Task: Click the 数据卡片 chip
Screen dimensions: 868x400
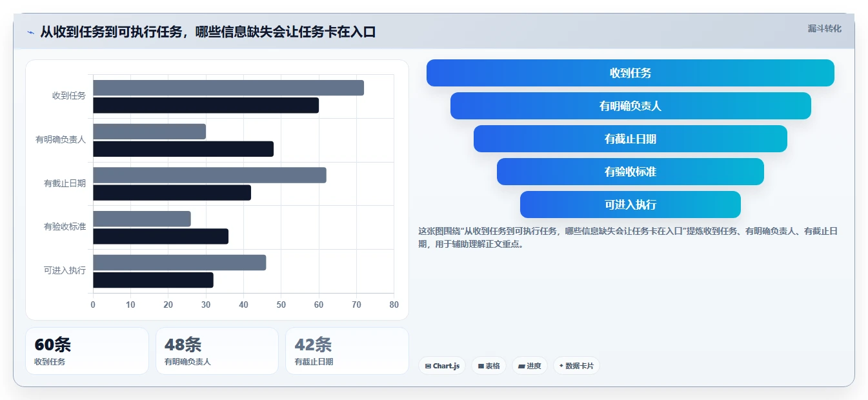Action: pyautogui.click(x=576, y=366)
